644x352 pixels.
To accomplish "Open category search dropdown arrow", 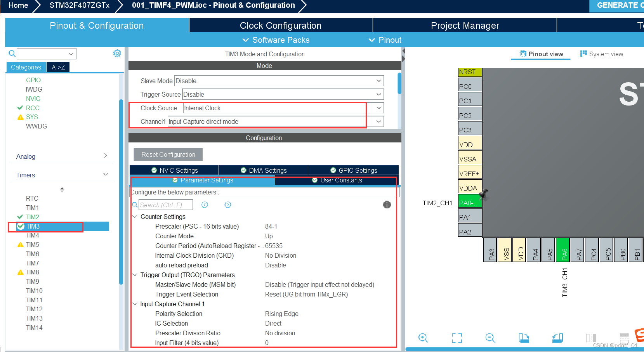I will pos(71,54).
